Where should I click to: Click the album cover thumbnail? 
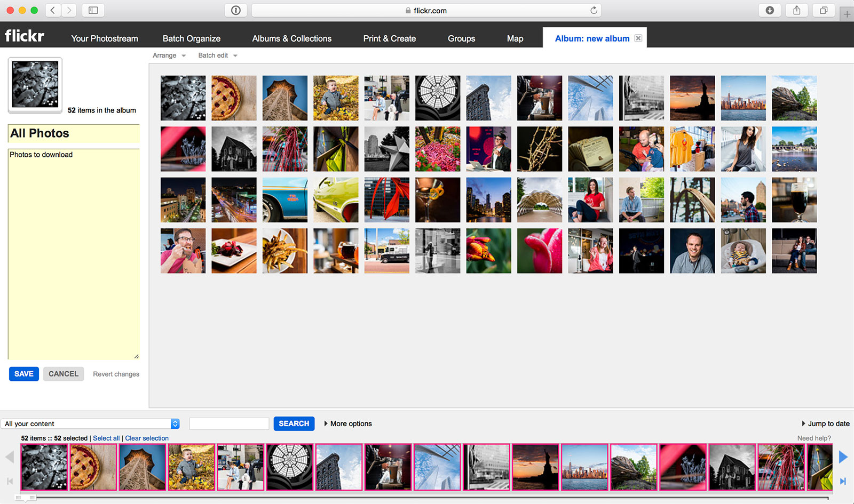(x=35, y=84)
